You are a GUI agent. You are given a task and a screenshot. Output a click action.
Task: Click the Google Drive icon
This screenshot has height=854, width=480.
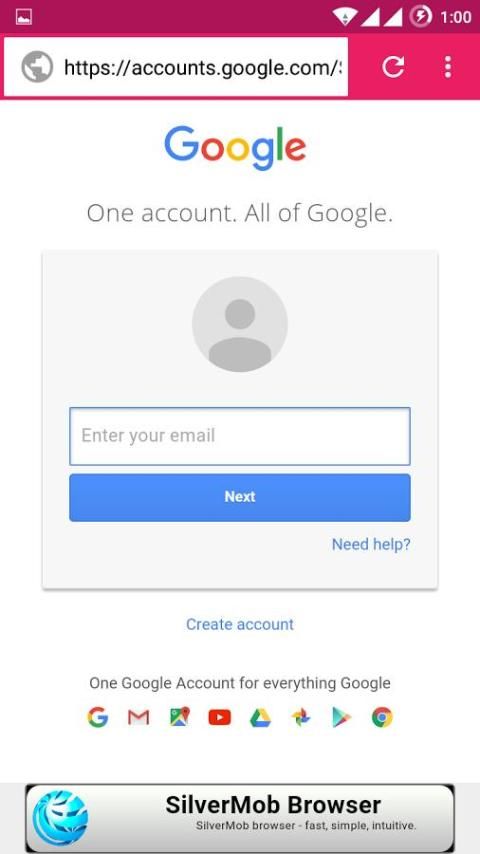click(x=260, y=718)
